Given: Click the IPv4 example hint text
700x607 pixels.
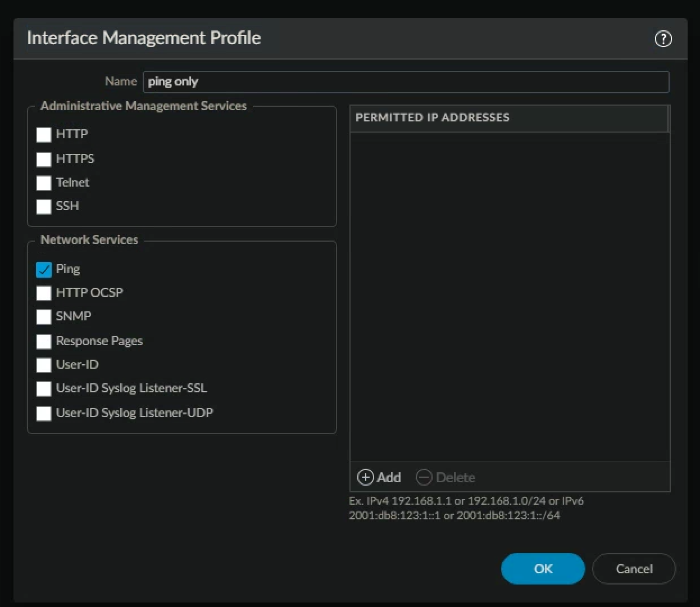Looking at the screenshot, I should coord(466,508).
